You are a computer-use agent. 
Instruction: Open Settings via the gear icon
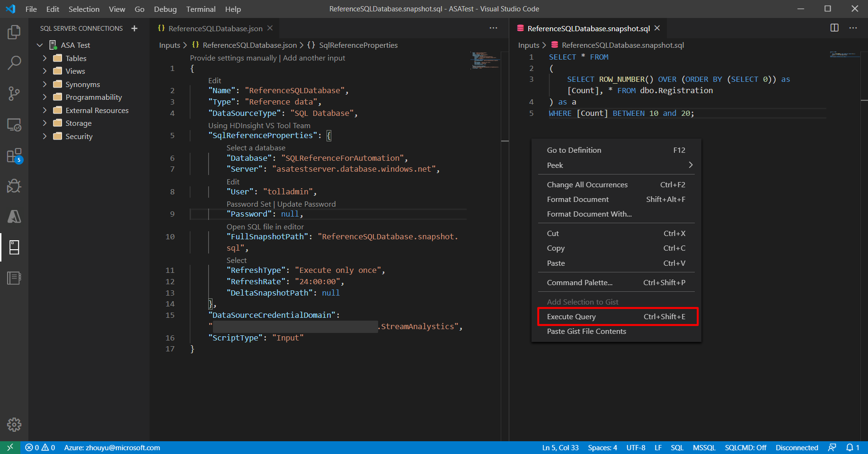click(14, 425)
